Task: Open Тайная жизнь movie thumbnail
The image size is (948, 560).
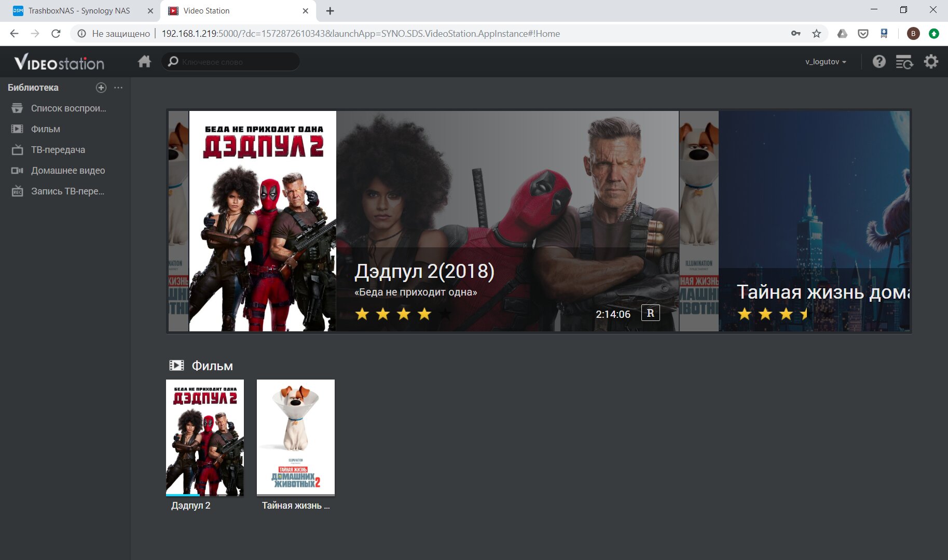Action: tap(296, 437)
